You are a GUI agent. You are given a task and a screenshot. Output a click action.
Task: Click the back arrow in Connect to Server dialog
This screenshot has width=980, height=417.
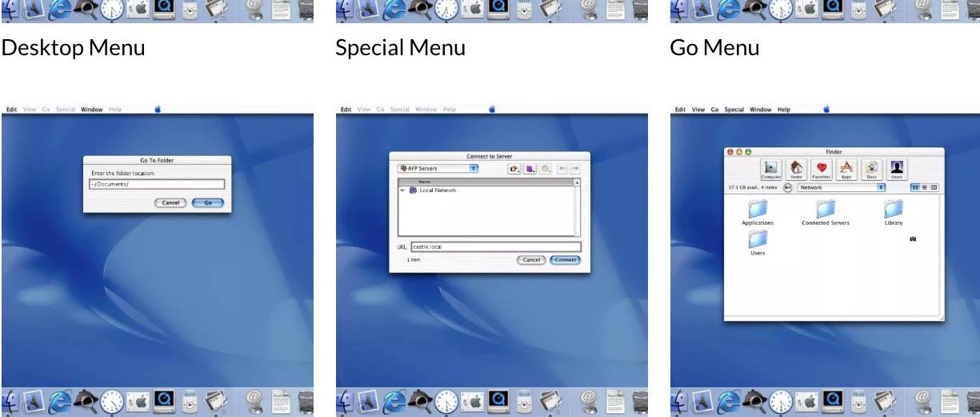pos(562,169)
